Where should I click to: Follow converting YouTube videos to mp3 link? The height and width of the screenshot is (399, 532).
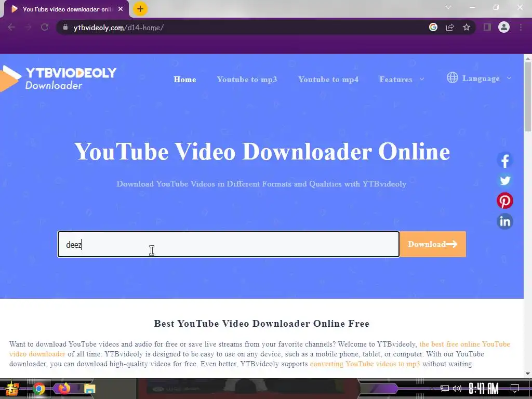(x=365, y=364)
